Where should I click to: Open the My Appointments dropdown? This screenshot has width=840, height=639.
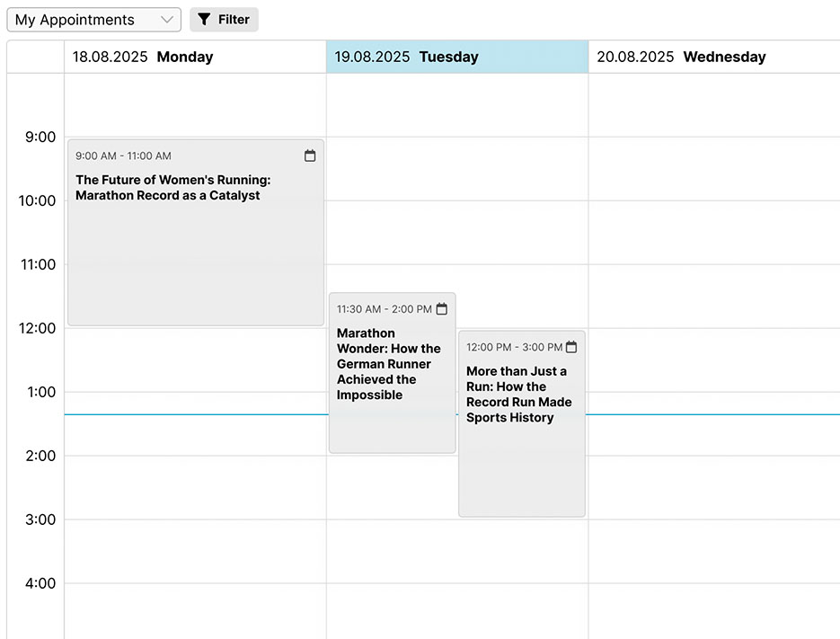(93, 20)
